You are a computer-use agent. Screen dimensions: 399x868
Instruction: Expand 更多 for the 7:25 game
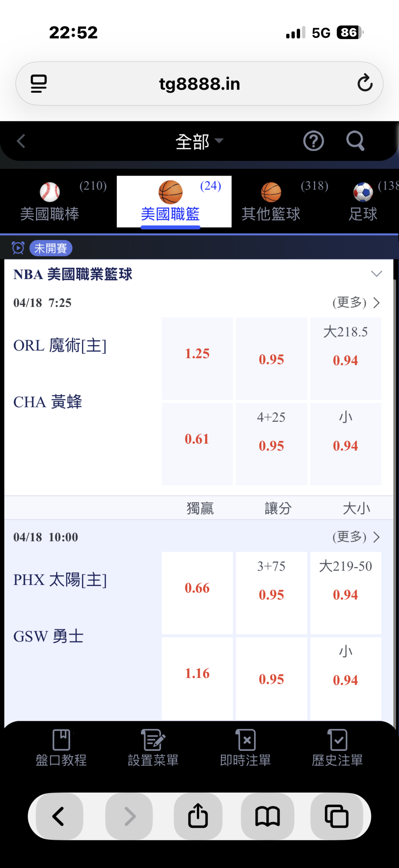coord(356,303)
